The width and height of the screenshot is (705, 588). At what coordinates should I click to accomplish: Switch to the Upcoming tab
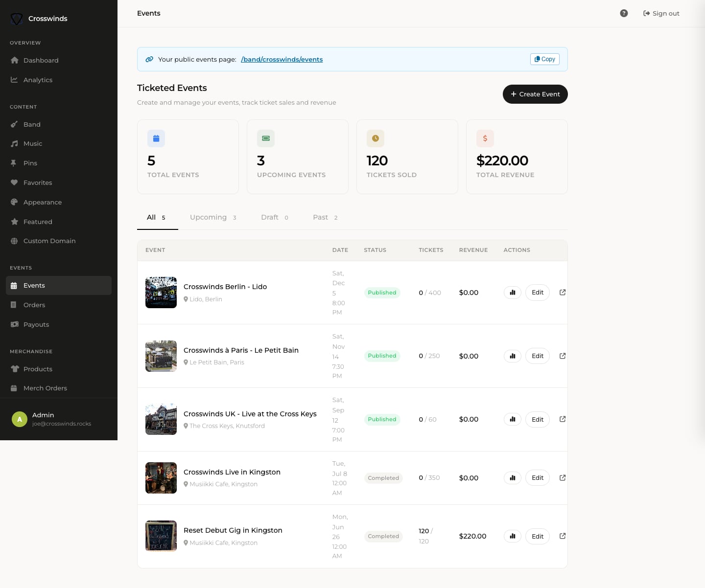click(213, 217)
